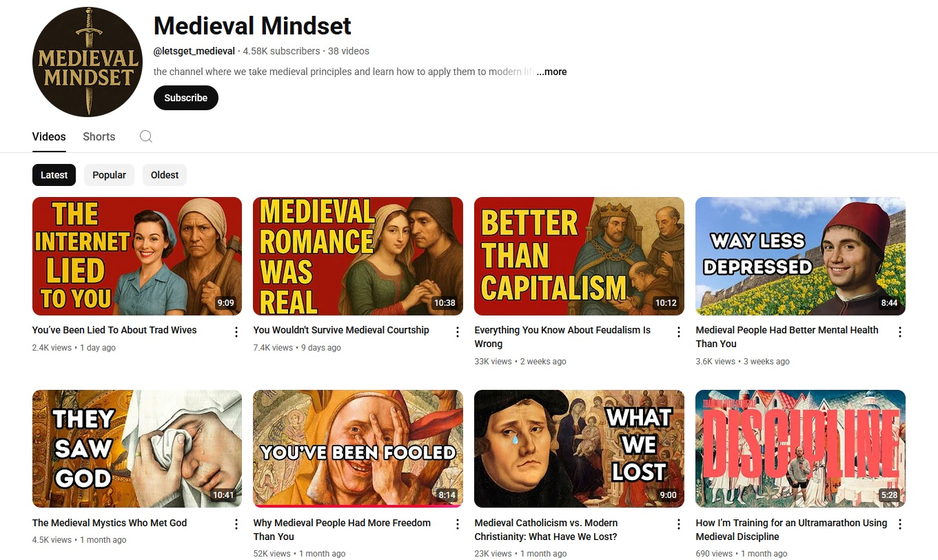Expand channel description with ...more
Screen dimensions: 938x560
tap(551, 72)
